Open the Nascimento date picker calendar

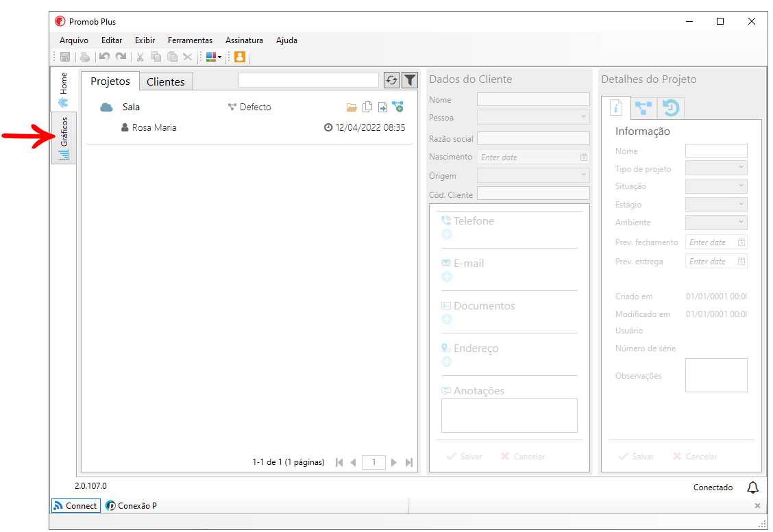click(x=584, y=157)
